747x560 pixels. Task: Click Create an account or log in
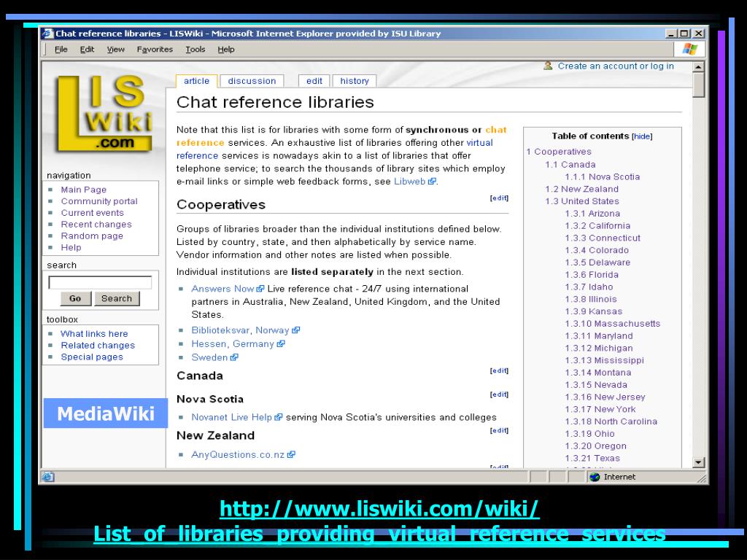tap(616, 66)
